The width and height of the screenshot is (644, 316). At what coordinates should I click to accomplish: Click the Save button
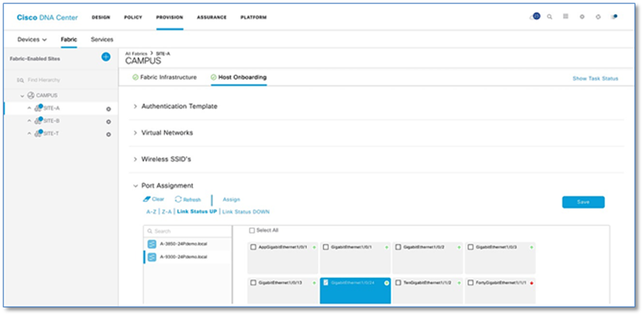coord(583,202)
